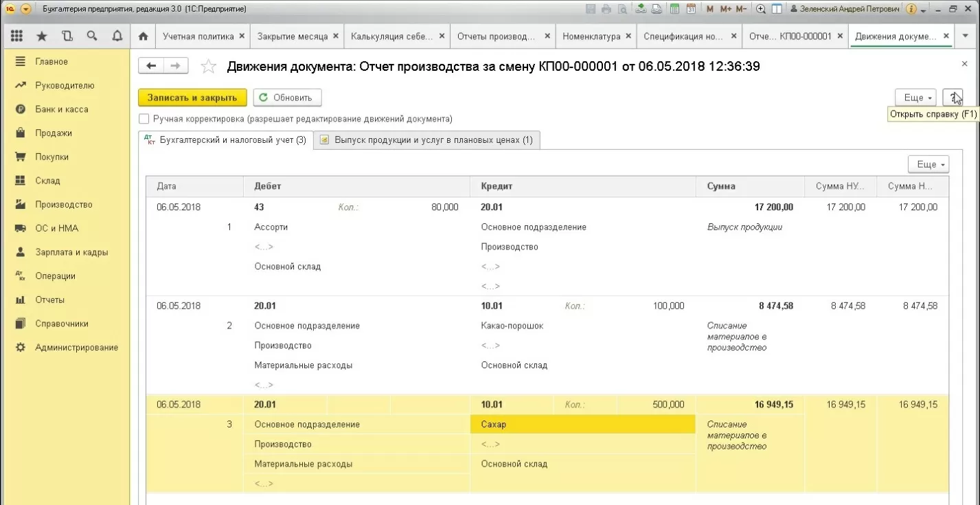Screen dimensions: 980x505
Task: Open the calendar icon
Action: 691,9
